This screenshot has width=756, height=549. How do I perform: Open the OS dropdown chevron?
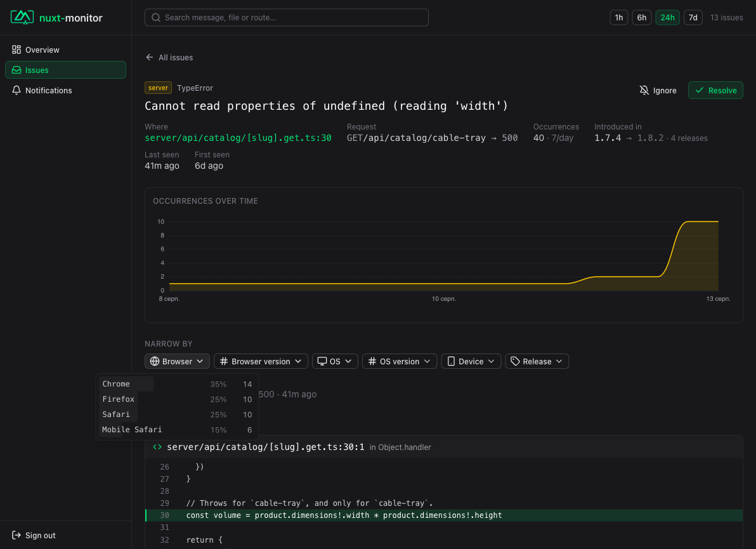pyautogui.click(x=349, y=361)
